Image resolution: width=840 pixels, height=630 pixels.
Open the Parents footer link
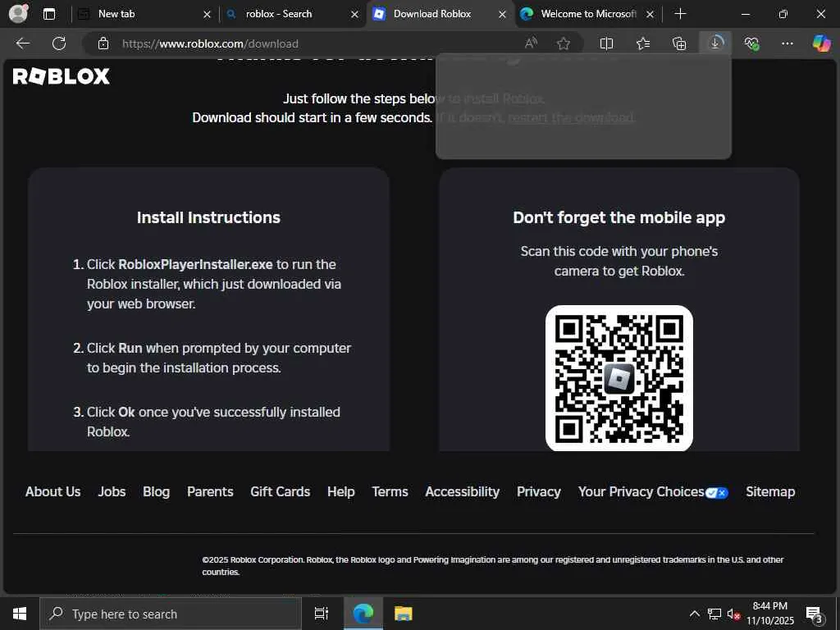tap(210, 492)
